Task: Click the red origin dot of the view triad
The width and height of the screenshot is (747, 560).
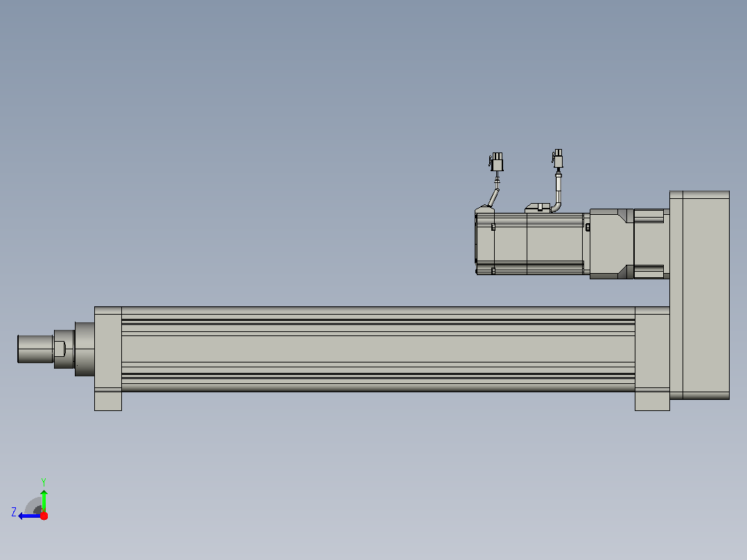Action: (44, 516)
